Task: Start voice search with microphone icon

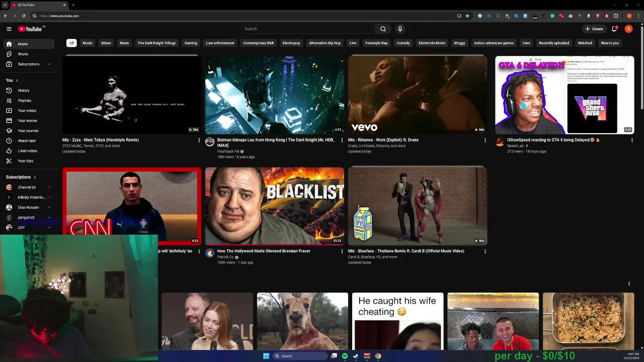Action: [x=400, y=29]
